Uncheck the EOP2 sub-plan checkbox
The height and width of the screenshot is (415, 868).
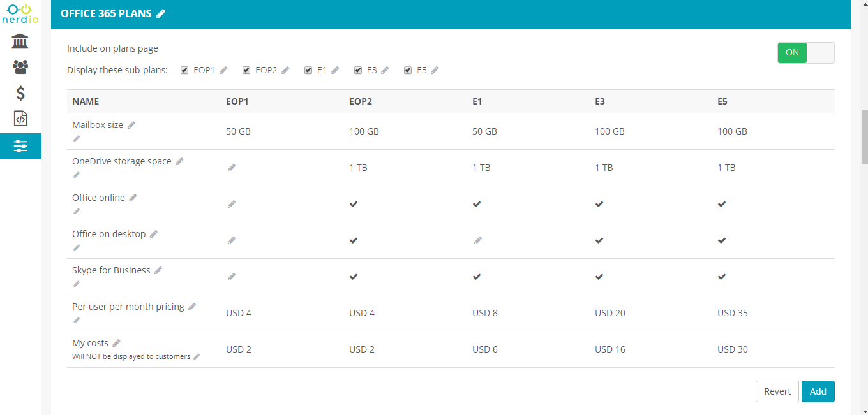pyautogui.click(x=246, y=70)
